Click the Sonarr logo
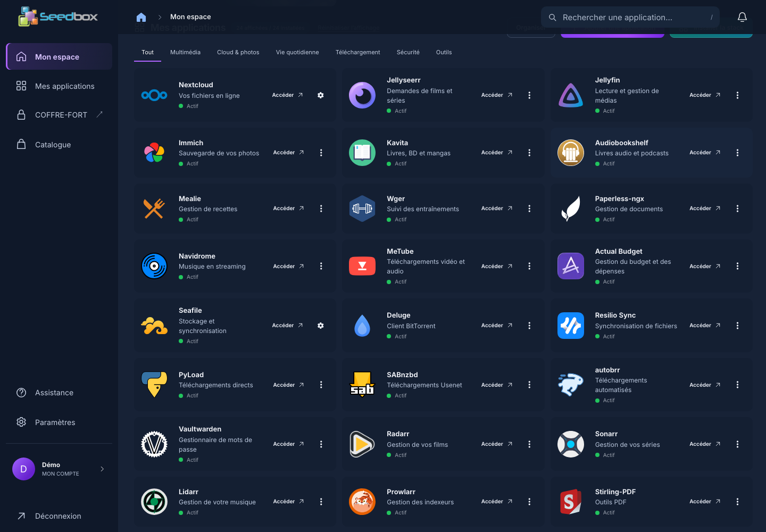Viewport: 766px width, 532px height. 571,444
